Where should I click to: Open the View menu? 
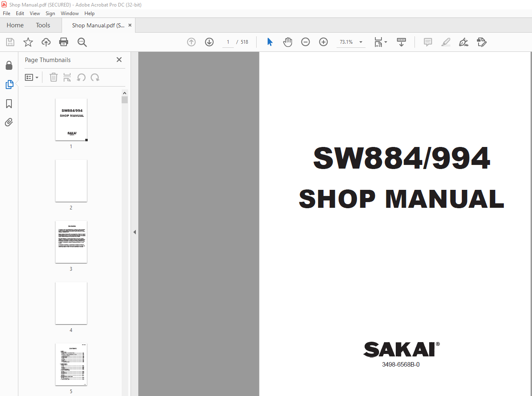35,13
